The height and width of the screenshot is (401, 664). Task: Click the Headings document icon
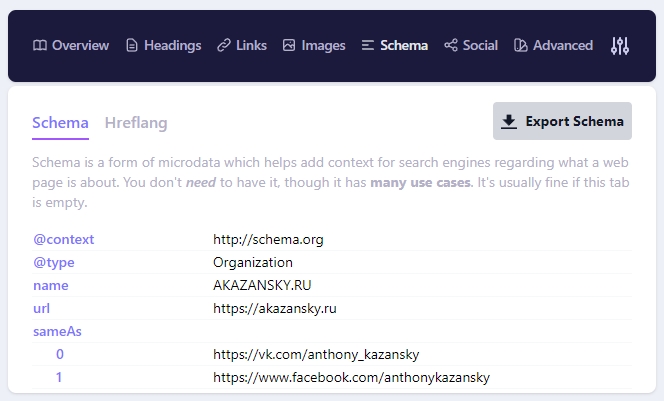pyautogui.click(x=132, y=45)
